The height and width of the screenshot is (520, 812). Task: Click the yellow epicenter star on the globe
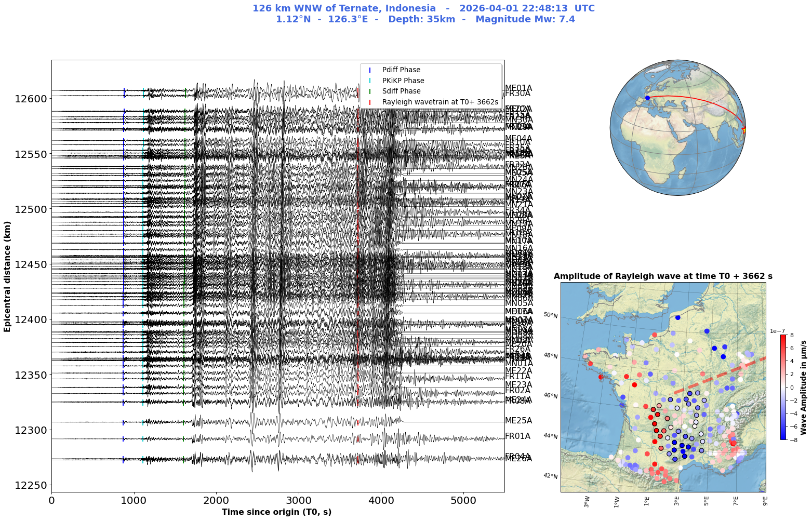744,129
